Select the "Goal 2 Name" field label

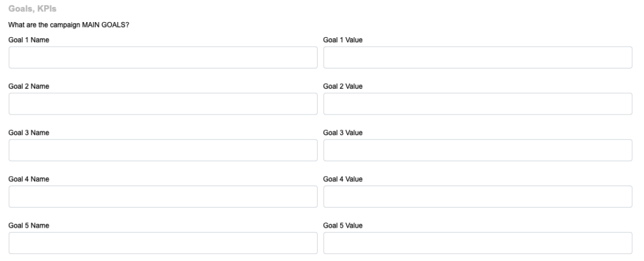[29, 87]
